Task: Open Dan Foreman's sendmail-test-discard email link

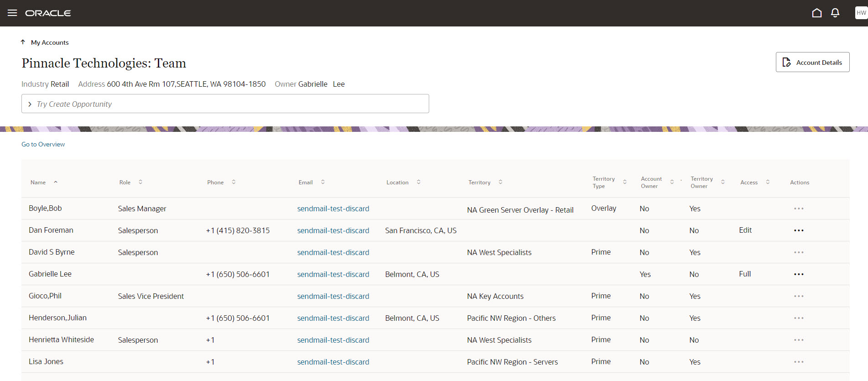Action: tap(333, 230)
